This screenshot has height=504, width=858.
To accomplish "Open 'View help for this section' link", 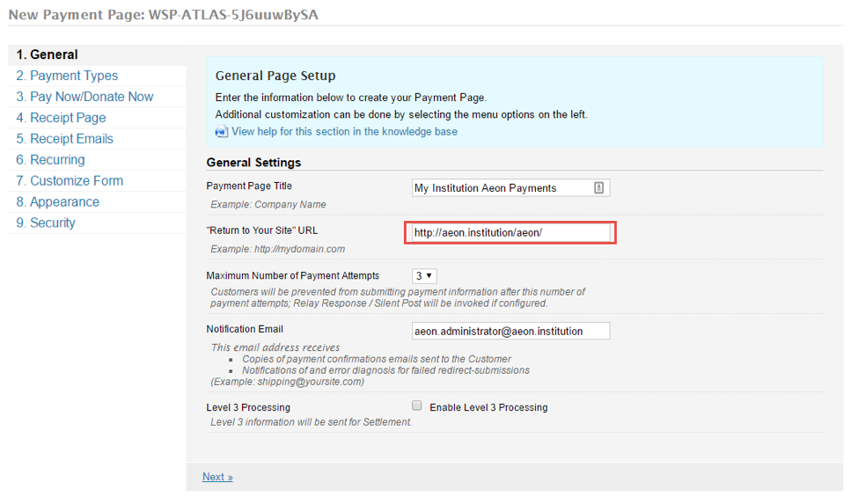I will click(x=344, y=132).
